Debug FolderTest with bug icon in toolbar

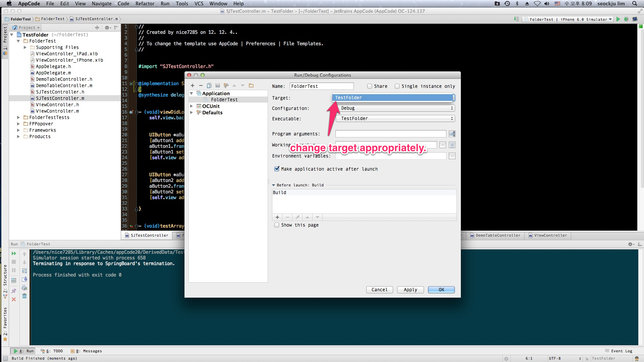(626, 19)
